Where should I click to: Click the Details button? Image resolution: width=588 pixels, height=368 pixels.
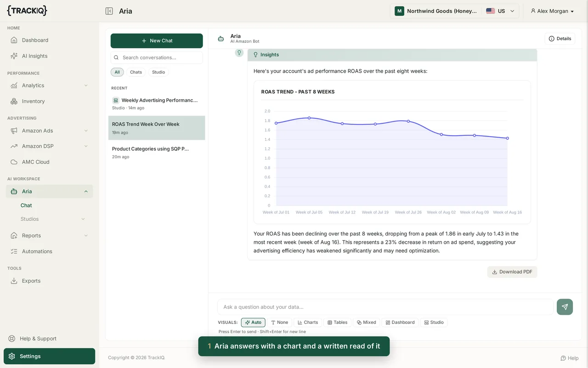pyautogui.click(x=560, y=39)
